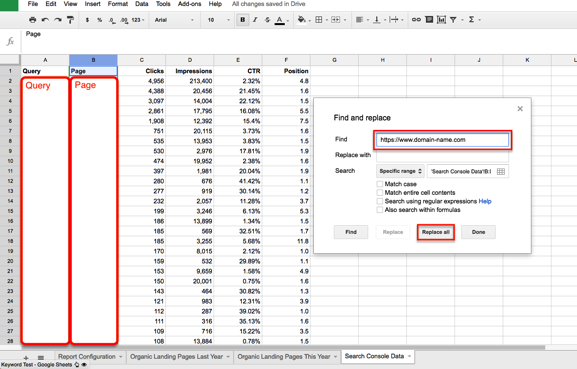
Task: Open the Help link in dialog
Action: pos(485,201)
